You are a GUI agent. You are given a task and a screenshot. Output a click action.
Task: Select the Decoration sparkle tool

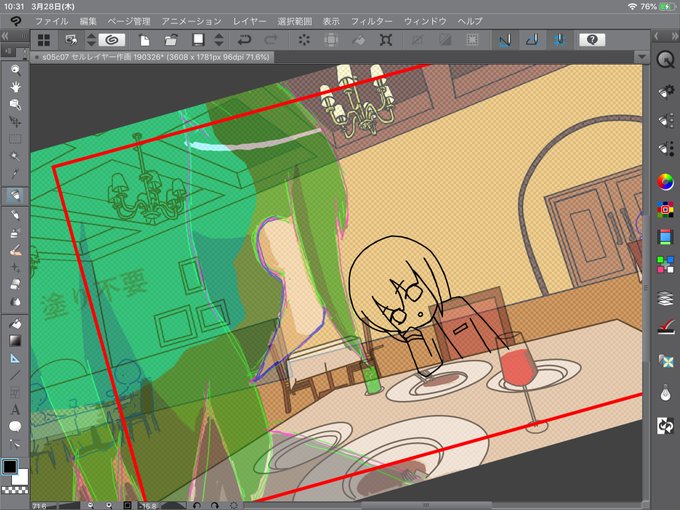coord(15,268)
